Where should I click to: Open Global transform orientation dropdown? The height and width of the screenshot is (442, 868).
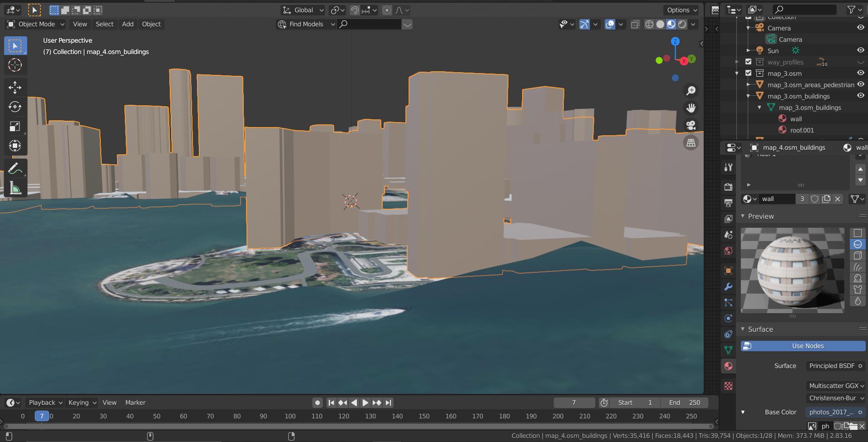pos(303,10)
